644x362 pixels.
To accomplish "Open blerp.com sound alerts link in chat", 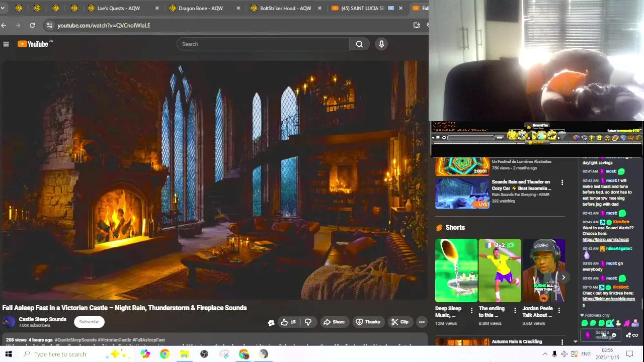I will (606, 240).
